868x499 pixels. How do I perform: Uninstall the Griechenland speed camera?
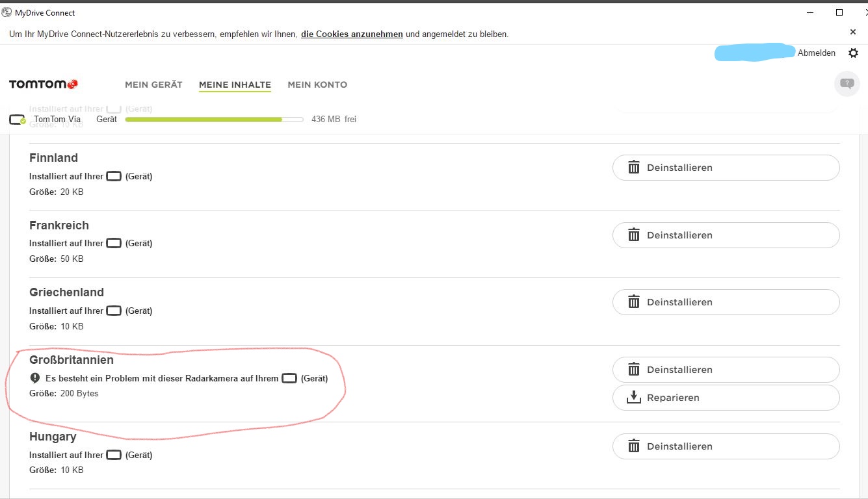click(726, 302)
